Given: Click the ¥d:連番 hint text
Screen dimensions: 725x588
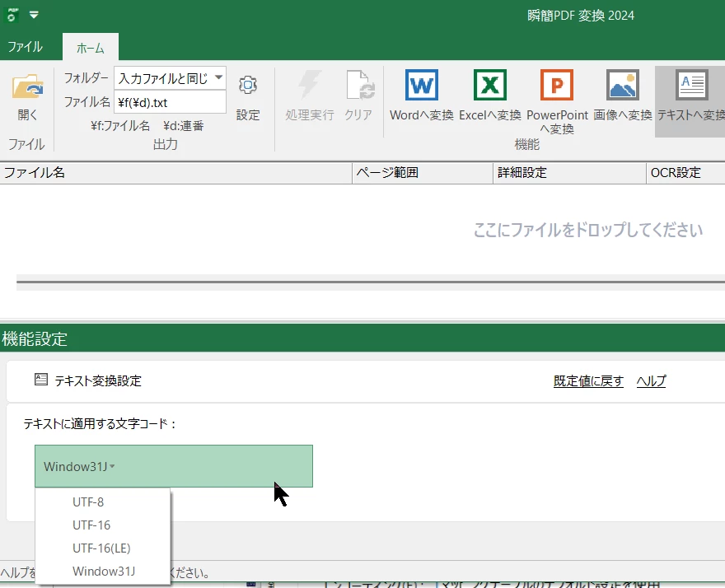Looking at the screenshot, I should click(x=183, y=126).
